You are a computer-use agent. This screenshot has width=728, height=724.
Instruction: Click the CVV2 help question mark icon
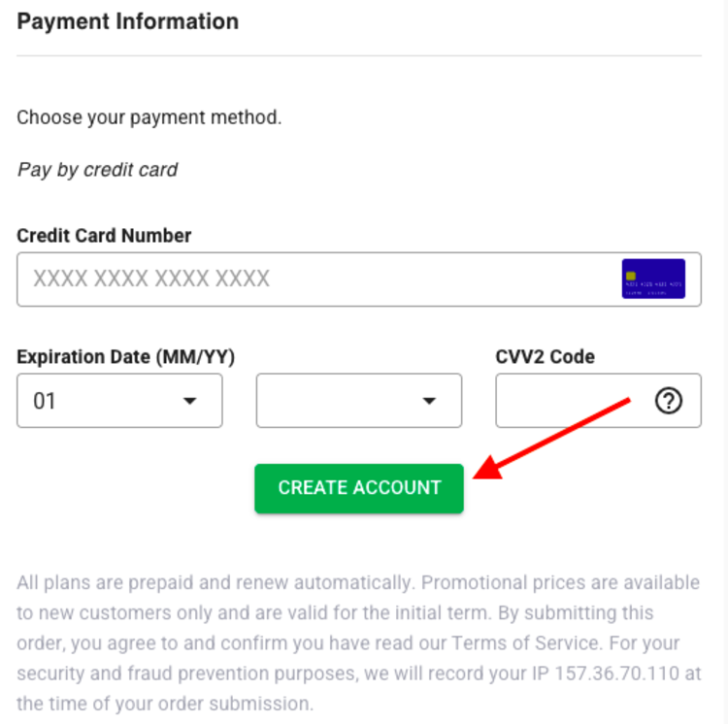pyautogui.click(x=669, y=400)
